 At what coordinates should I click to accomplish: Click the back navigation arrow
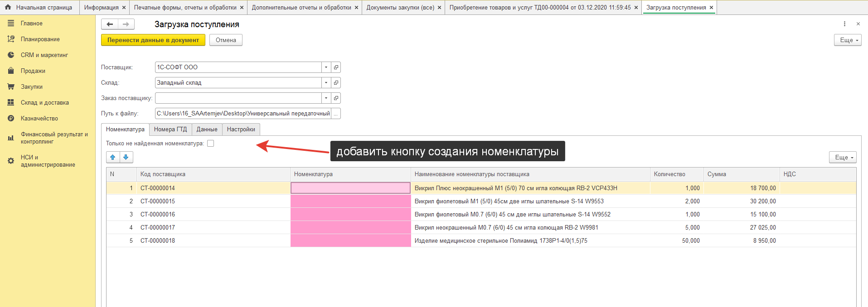[x=110, y=24]
